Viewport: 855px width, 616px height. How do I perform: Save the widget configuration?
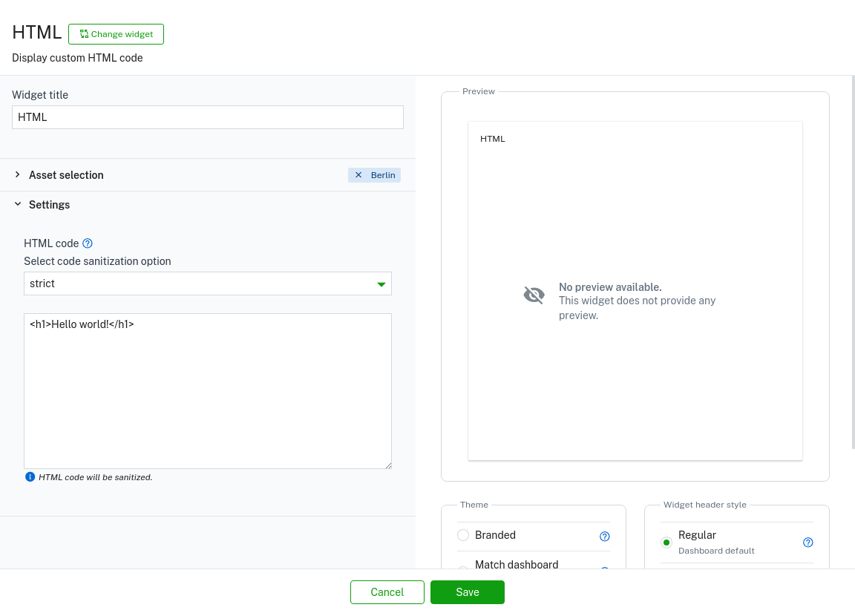(x=468, y=592)
